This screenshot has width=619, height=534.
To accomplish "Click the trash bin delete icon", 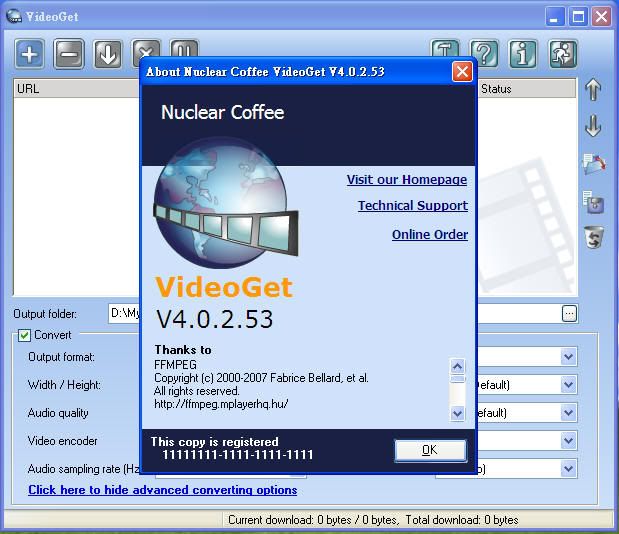I will tap(593, 237).
